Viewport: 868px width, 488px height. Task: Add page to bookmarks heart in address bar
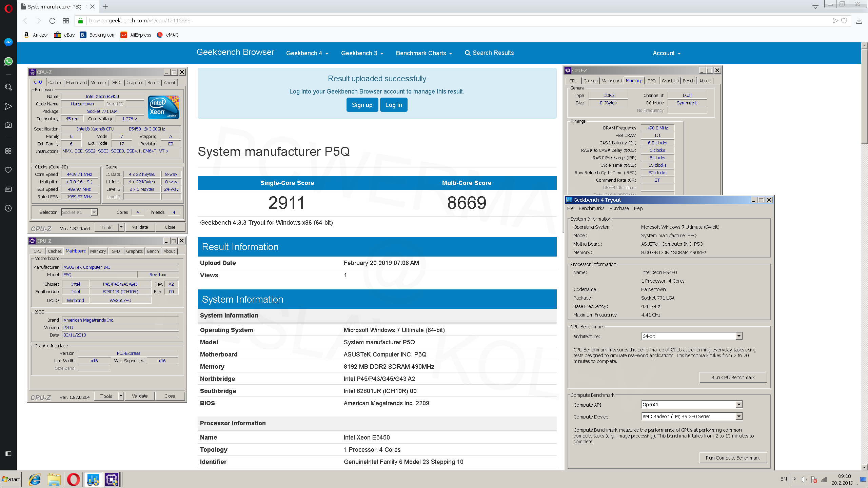click(x=844, y=21)
